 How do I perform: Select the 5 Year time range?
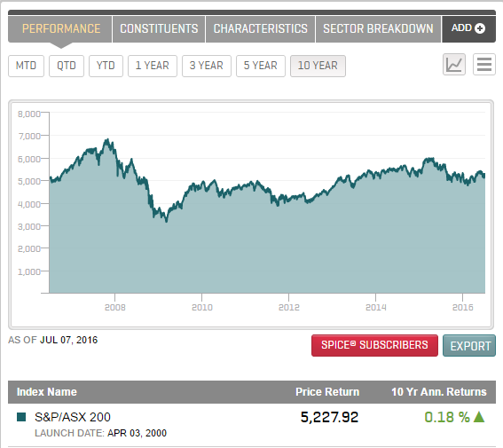(261, 66)
